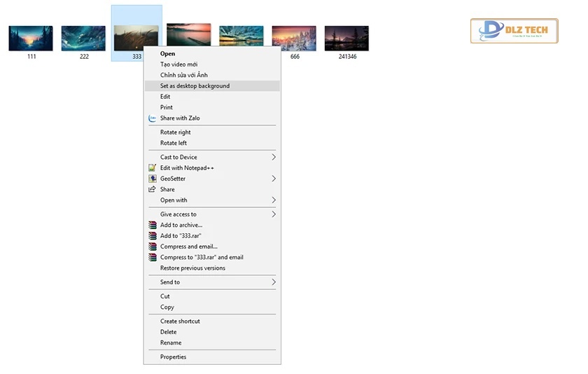
Task: Click WinRAR icon beside Add to "333.rar"
Action: click(153, 236)
